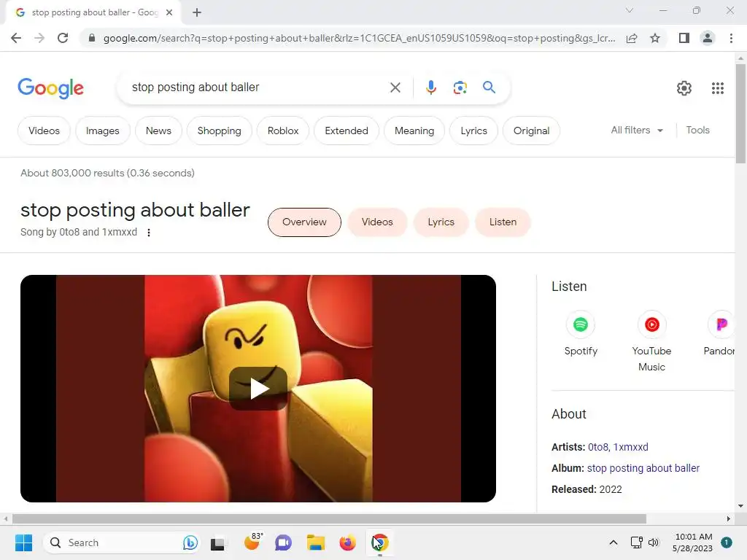This screenshot has height=560, width=747.
Task: Open the song's Lyrics panel tab
Action: pyautogui.click(x=441, y=222)
